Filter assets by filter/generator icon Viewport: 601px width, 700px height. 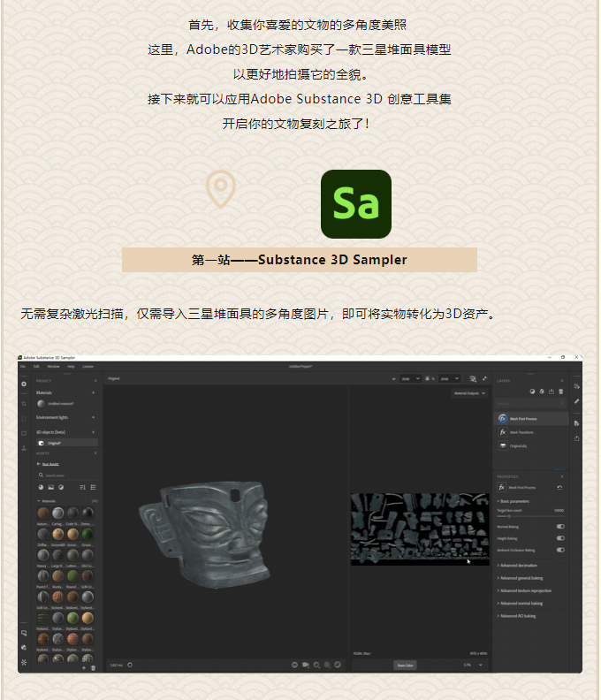click(x=61, y=488)
